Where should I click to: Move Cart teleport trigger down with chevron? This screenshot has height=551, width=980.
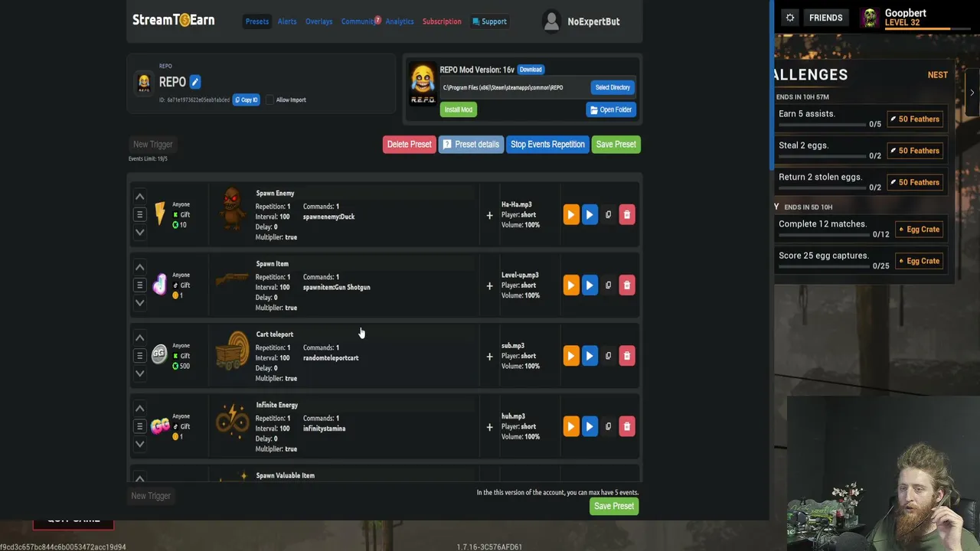(139, 373)
